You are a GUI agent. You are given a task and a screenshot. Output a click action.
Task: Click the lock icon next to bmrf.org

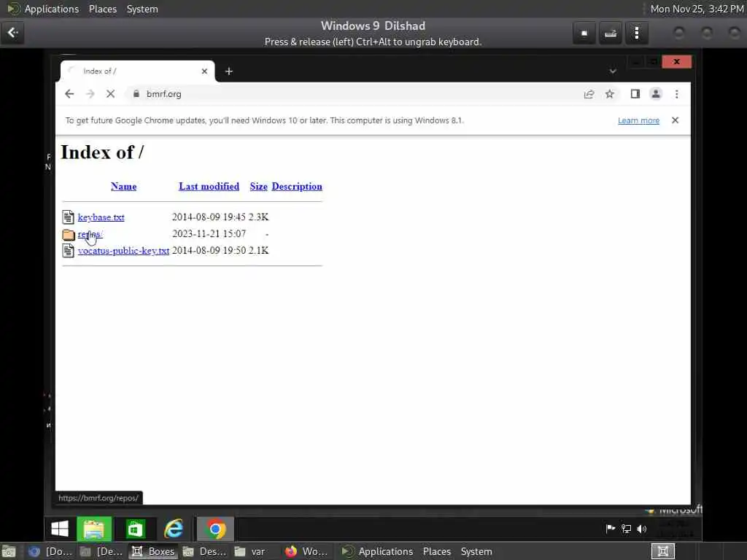(136, 94)
